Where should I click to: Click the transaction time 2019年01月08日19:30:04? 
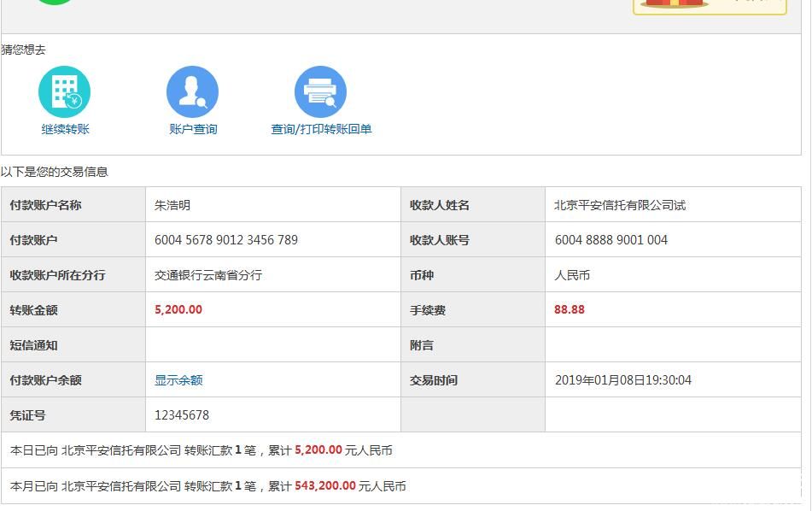623,380
